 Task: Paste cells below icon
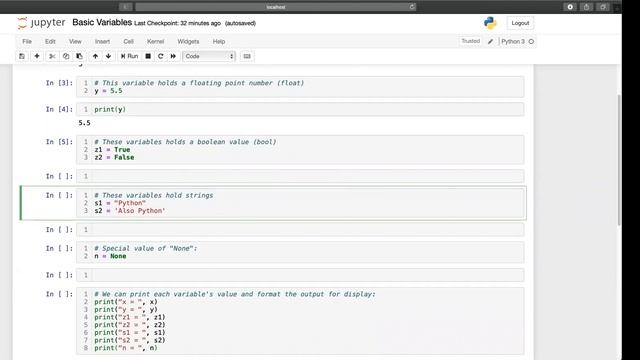click(x=80, y=56)
